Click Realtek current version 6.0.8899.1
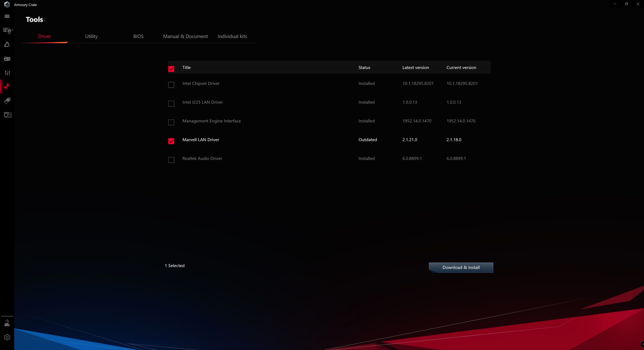The image size is (644, 350). 456,159
